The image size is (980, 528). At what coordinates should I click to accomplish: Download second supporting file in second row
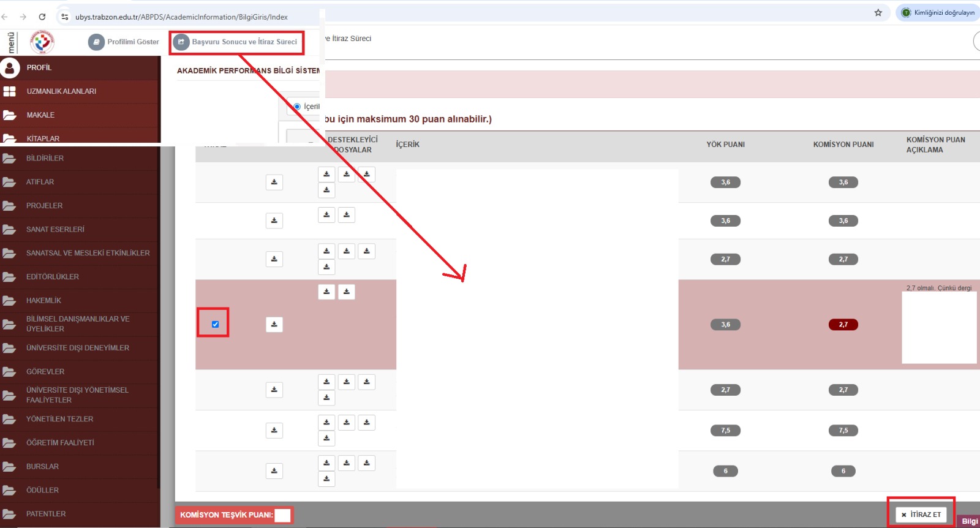click(x=347, y=215)
